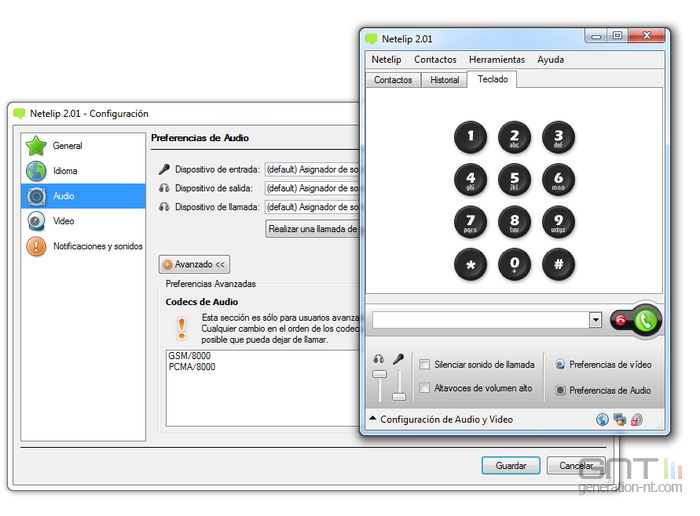
Task: Enable Altavoces de volumen alto checkbox
Action: [425, 387]
